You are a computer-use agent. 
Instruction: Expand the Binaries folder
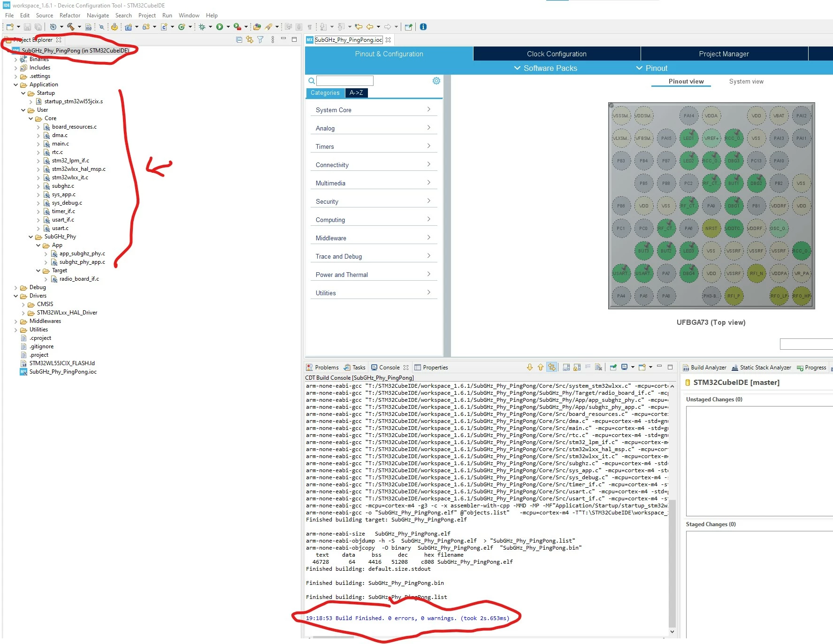pos(15,59)
